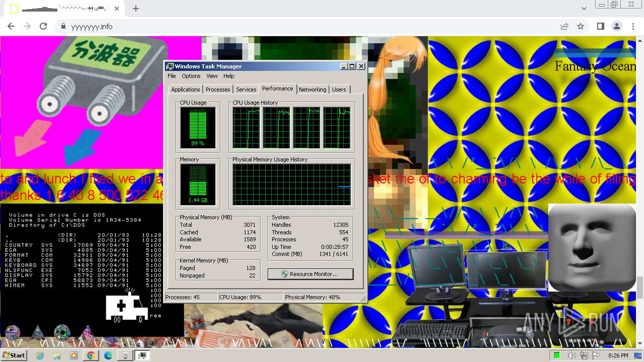Click the Memory 1.44 GB gauge
This screenshot has width=644, height=362.
(x=198, y=185)
